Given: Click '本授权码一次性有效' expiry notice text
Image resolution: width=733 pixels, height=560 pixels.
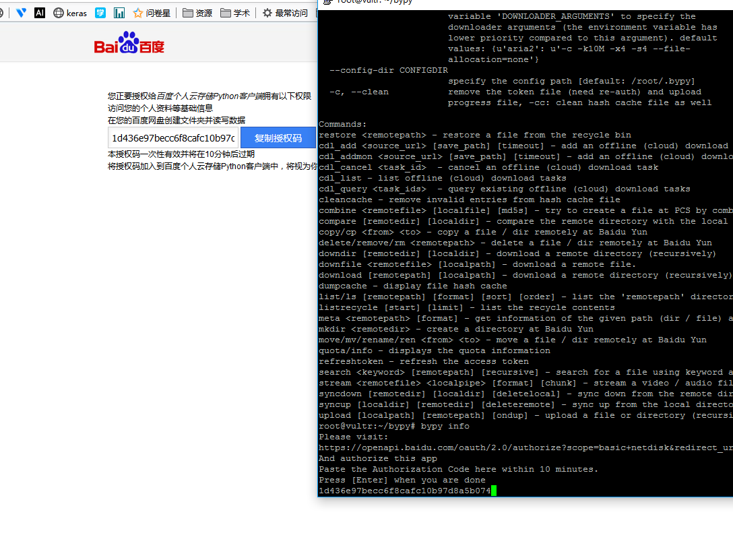Looking at the screenshot, I should pos(181,154).
